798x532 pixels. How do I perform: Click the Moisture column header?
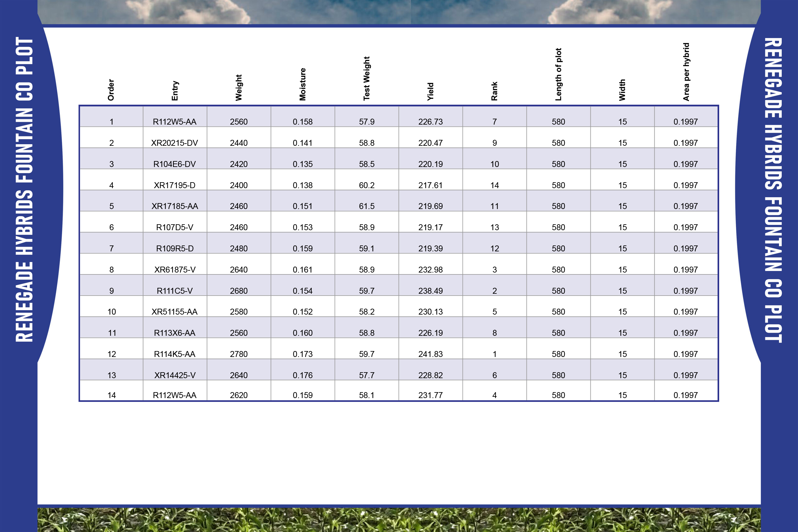click(x=303, y=84)
